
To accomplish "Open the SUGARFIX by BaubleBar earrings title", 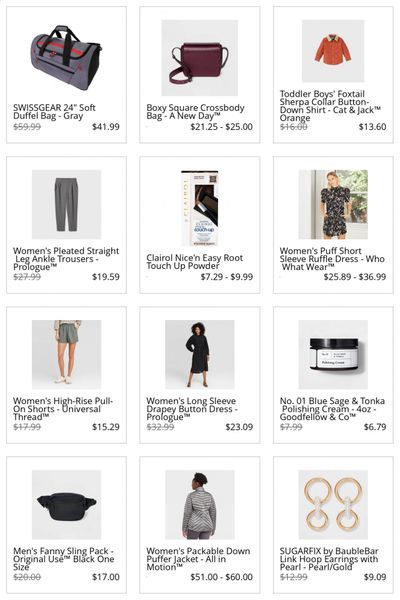I will (x=329, y=559).
